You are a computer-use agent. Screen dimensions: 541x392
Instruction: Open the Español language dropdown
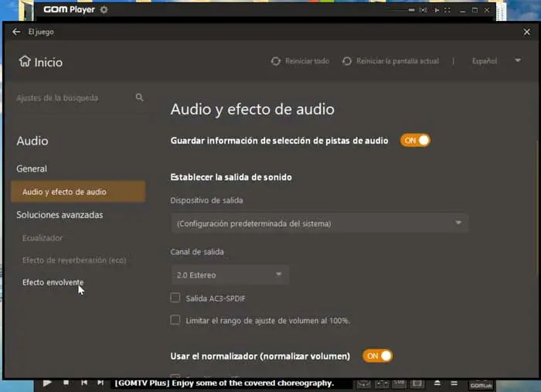coord(496,61)
